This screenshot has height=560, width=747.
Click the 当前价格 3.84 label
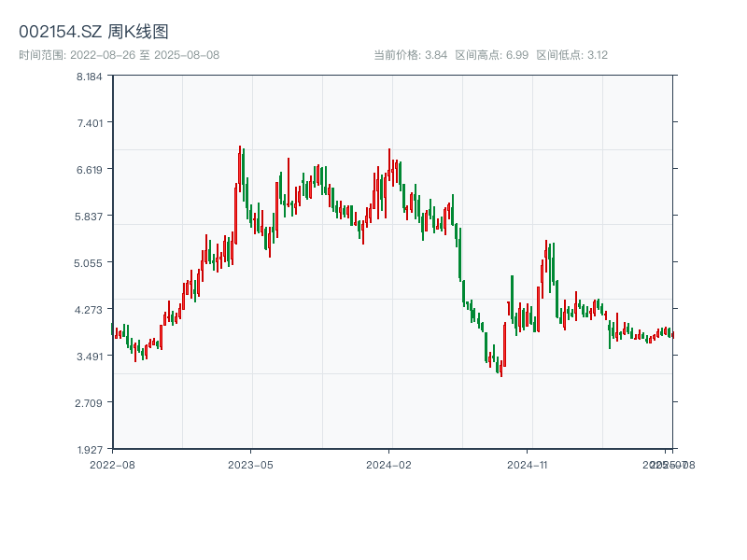[410, 55]
